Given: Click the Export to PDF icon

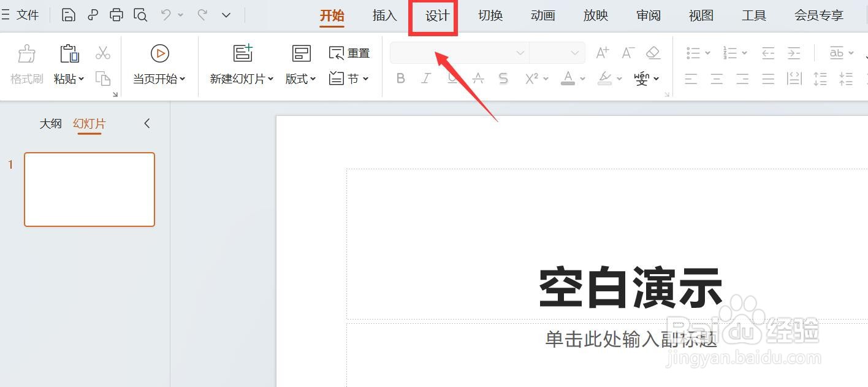Looking at the screenshot, I should (93, 15).
